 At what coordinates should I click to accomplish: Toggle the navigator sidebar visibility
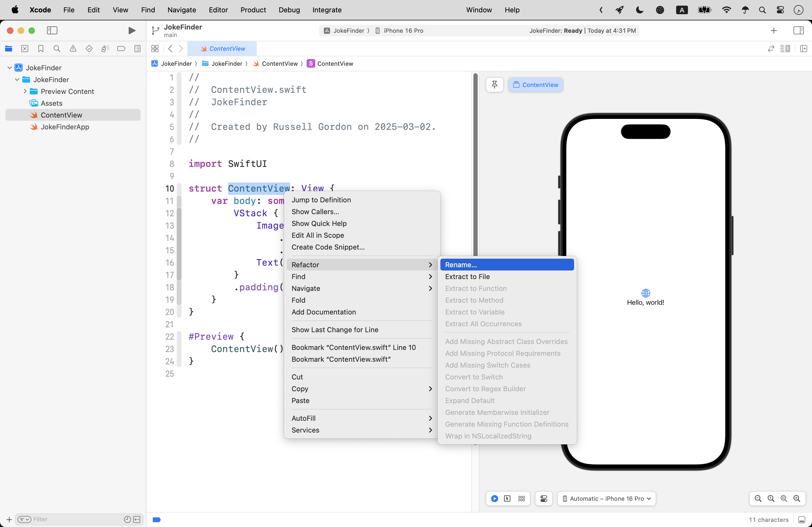click(52, 31)
